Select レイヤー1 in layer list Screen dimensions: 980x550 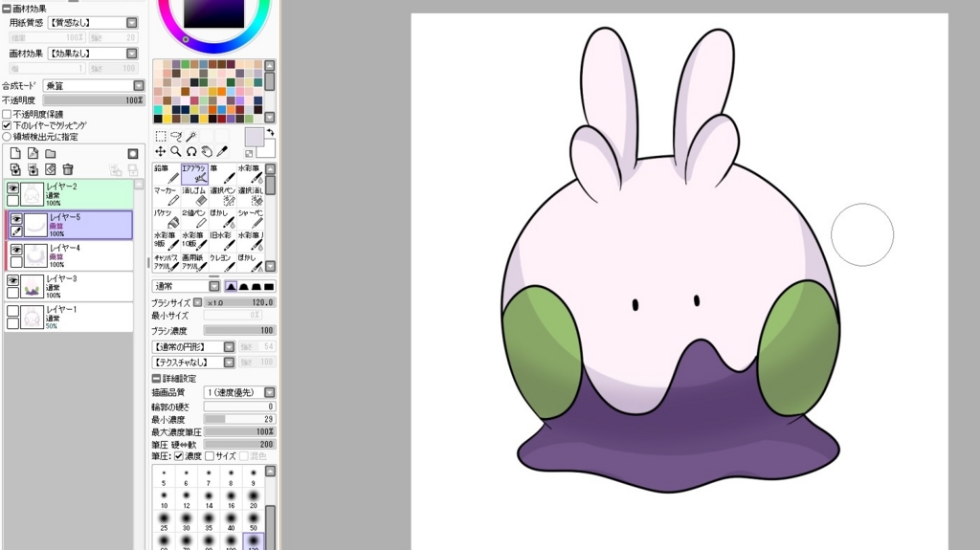pyautogui.click(x=69, y=318)
